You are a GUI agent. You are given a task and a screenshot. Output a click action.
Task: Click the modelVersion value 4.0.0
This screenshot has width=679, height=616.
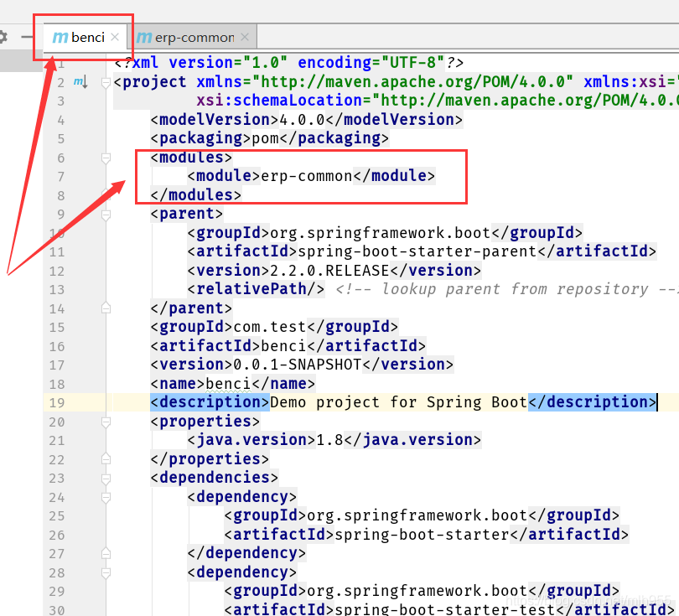303,120
